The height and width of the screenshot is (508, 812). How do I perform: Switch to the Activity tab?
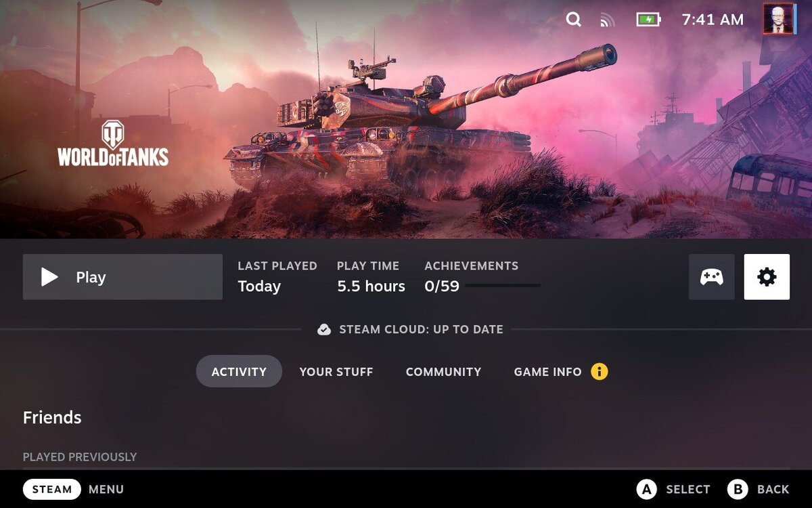tap(239, 371)
